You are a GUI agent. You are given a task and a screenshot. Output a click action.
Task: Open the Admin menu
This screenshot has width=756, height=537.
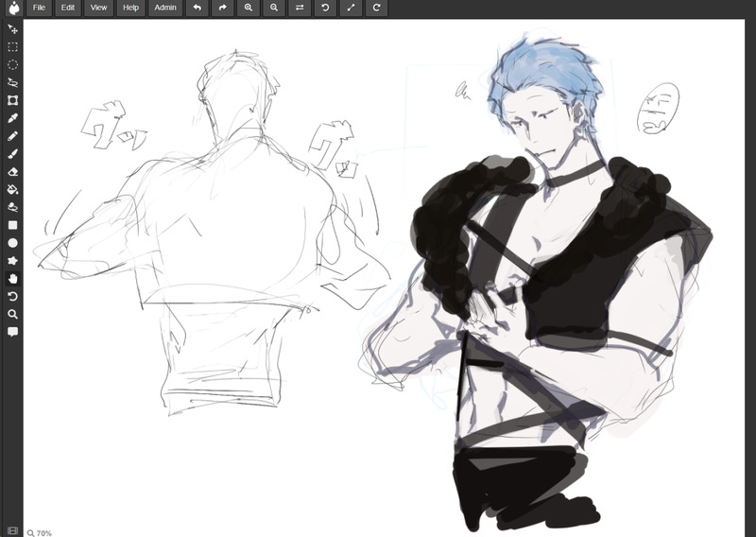point(165,8)
